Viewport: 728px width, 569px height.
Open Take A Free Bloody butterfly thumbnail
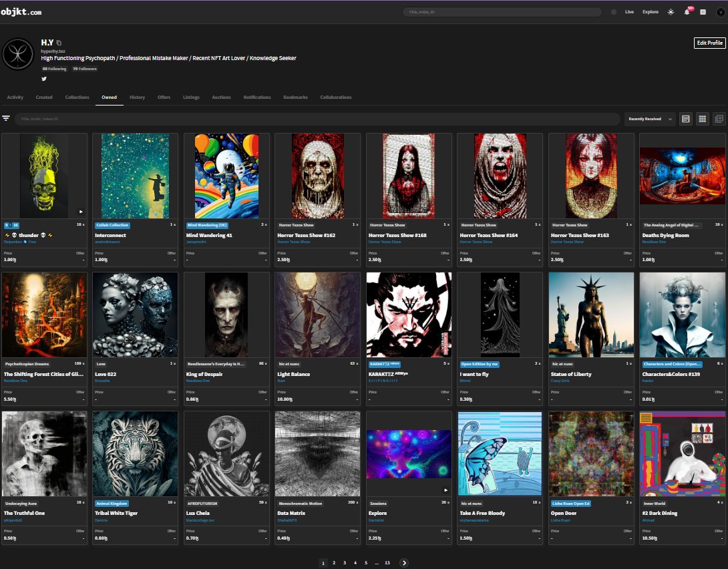[500, 453]
